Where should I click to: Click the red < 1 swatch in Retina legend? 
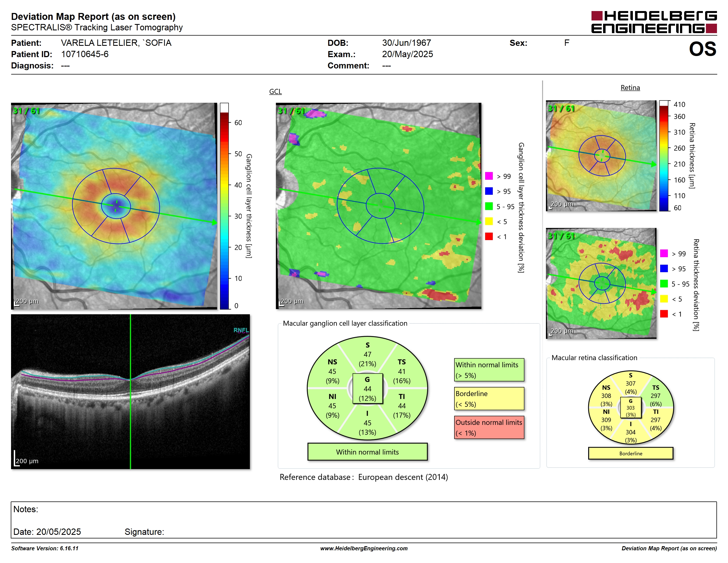click(664, 314)
